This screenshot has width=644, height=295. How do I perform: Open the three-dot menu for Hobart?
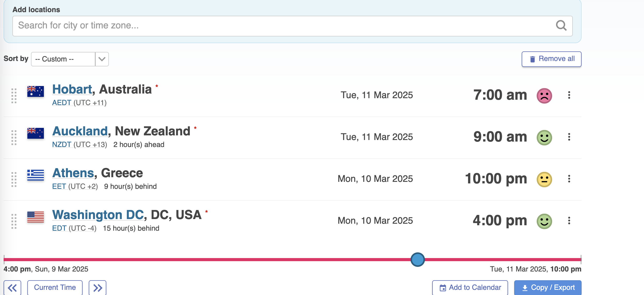pyautogui.click(x=569, y=95)
